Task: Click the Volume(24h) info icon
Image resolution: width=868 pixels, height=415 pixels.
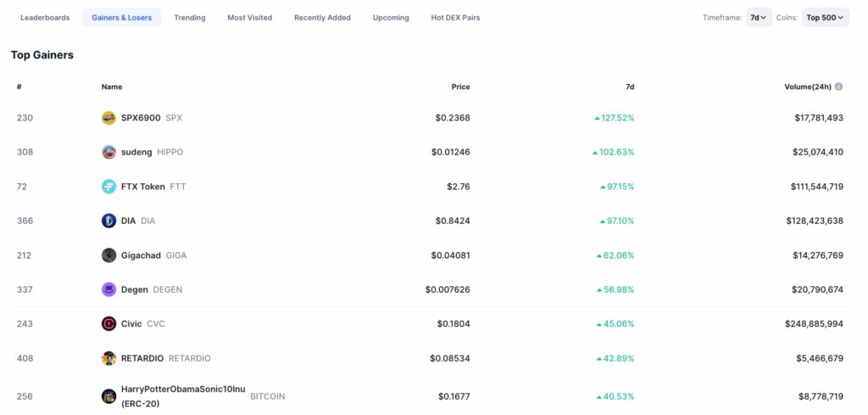Action: point(838,87)
